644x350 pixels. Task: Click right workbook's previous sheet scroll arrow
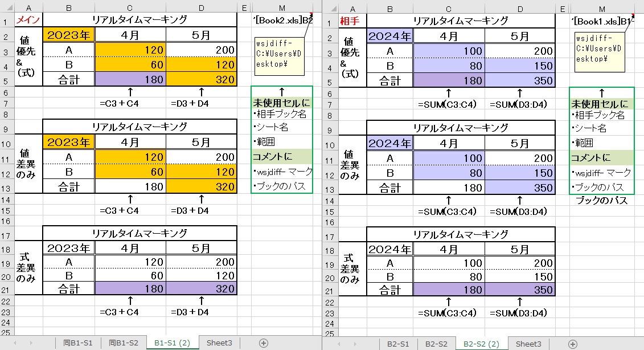(339, 343)
